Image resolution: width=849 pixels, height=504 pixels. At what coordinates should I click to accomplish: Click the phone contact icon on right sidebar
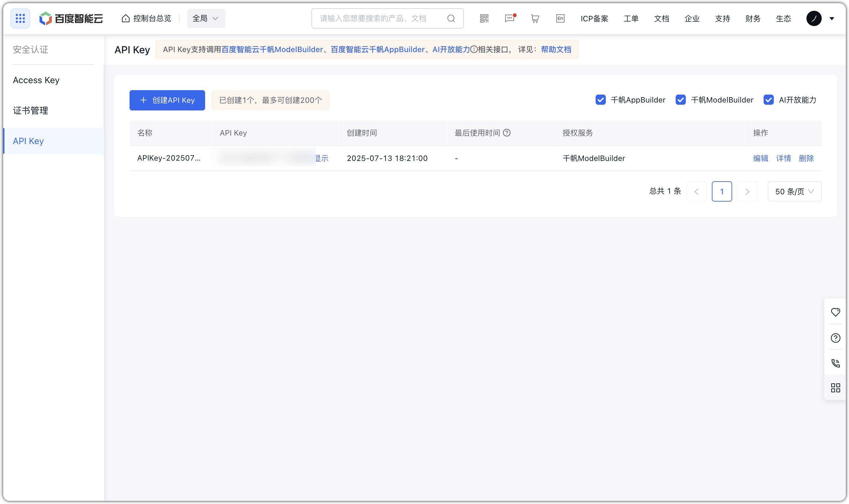coord(836,363)
